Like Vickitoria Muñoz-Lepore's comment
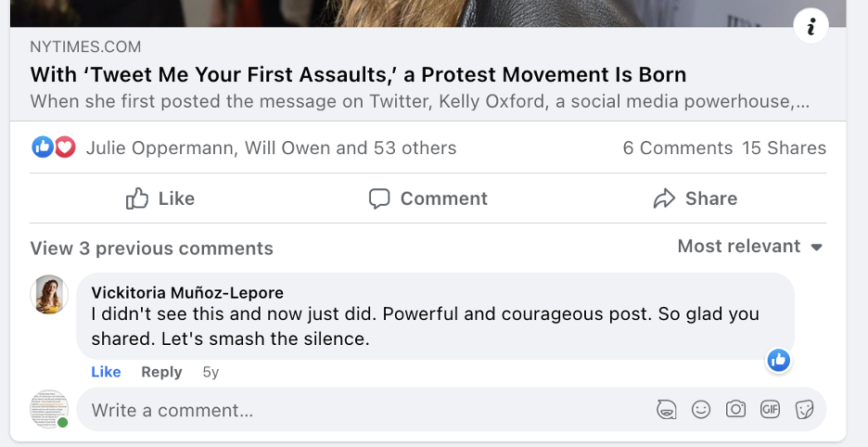The height and width of the screenshot is (447, 868). [106, 372]
